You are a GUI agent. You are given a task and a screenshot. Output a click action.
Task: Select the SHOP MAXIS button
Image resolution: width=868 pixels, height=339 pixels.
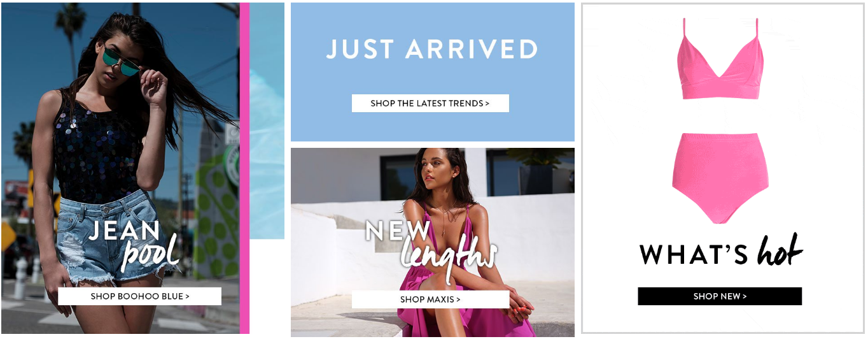(x=430, y=299)
